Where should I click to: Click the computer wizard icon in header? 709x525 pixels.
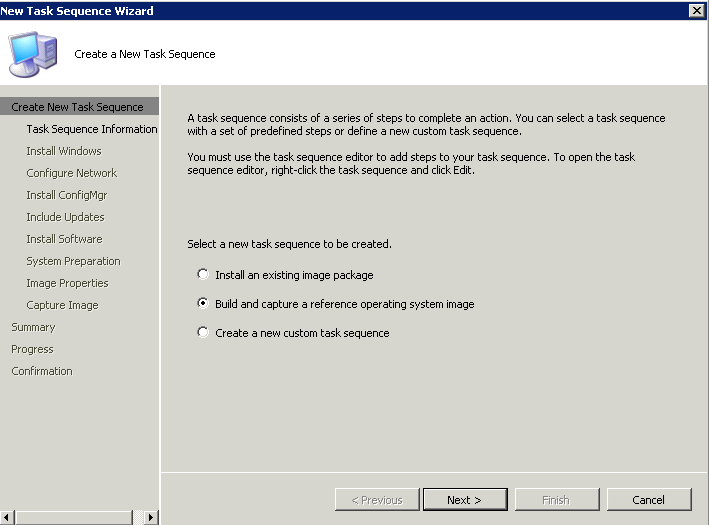point(33,54)
